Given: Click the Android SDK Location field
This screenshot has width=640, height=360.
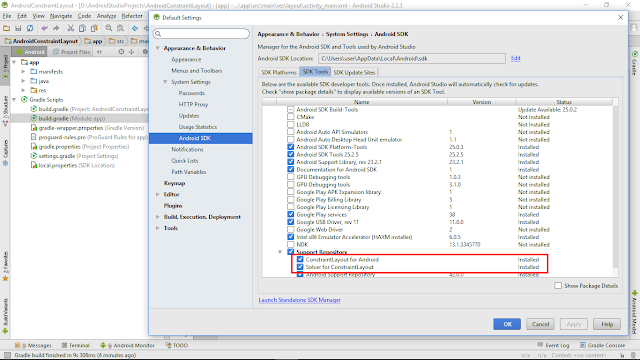Looking at the screenshot, I should click(412, 58).
